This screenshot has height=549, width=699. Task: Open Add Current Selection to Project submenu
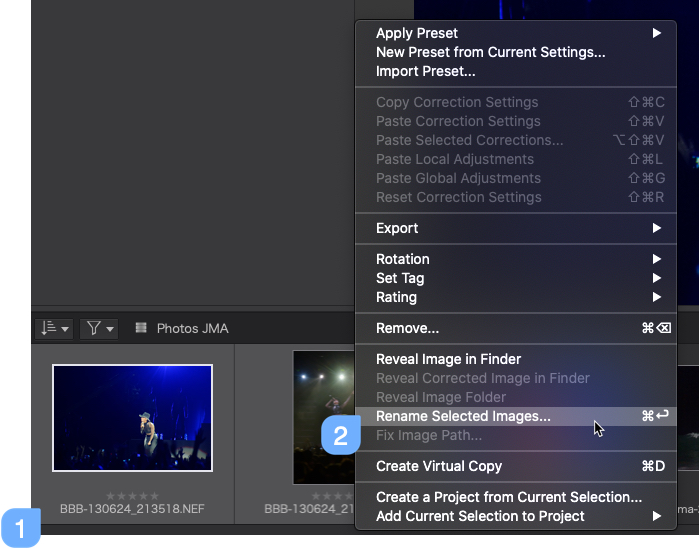click(x=516, y=516)
